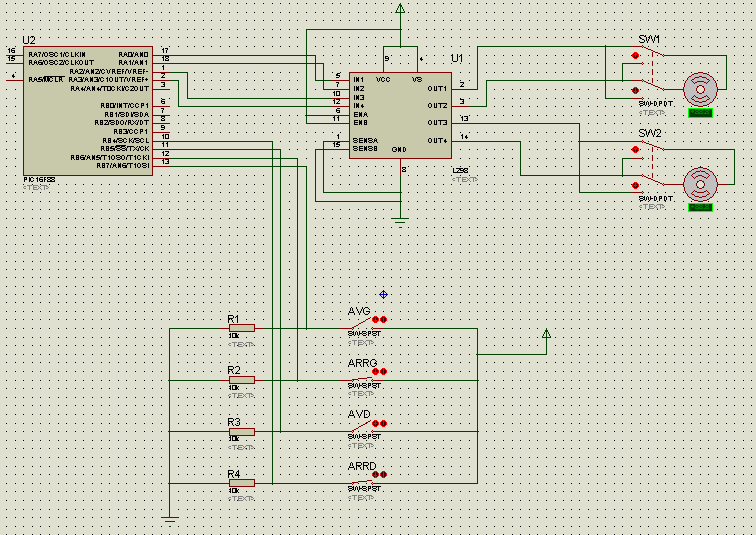756x535 pixels.
Task: Click the 'ARRG' switch name label
Action: [362, 363]
